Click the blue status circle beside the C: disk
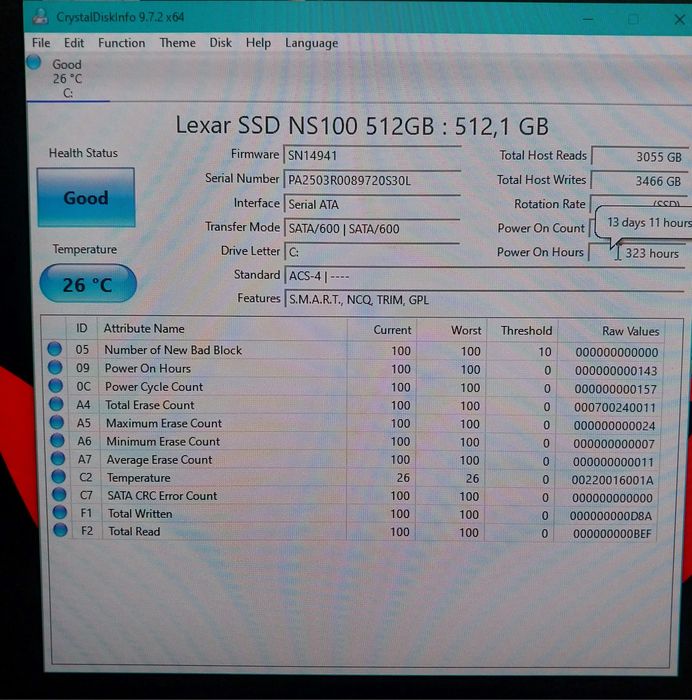This screenshot has height=700, width=692. 34,62
